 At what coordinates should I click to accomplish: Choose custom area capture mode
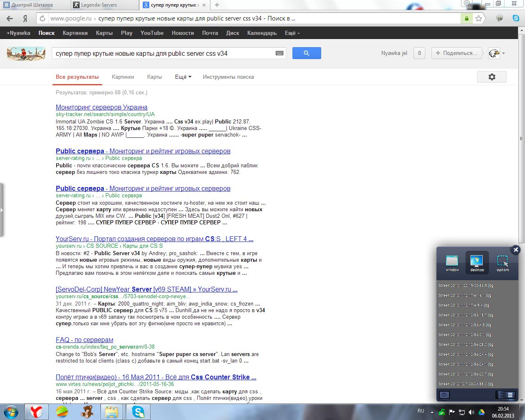pyautogui.click(x=502, y=262)
